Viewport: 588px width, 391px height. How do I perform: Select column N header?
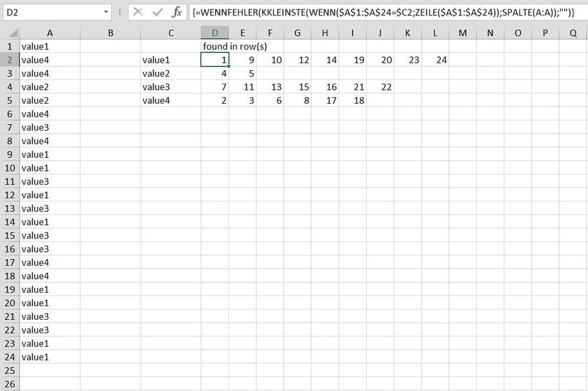[490, 33]
